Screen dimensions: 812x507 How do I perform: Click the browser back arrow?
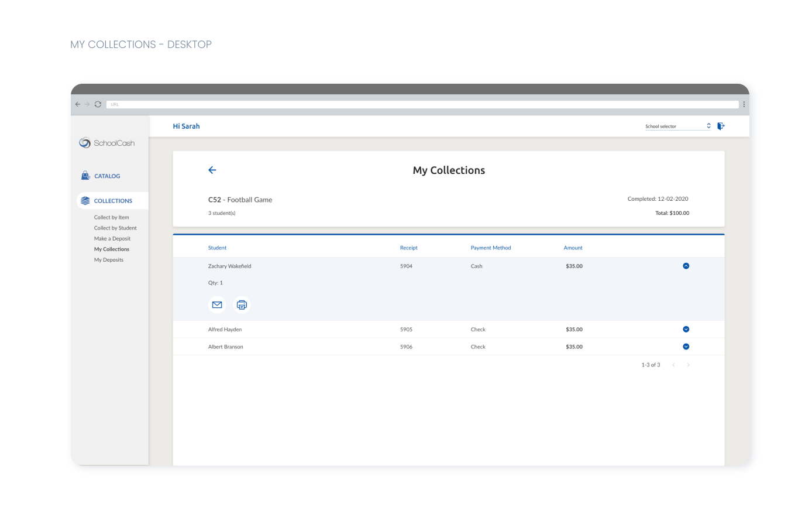(x=78, y=104)
